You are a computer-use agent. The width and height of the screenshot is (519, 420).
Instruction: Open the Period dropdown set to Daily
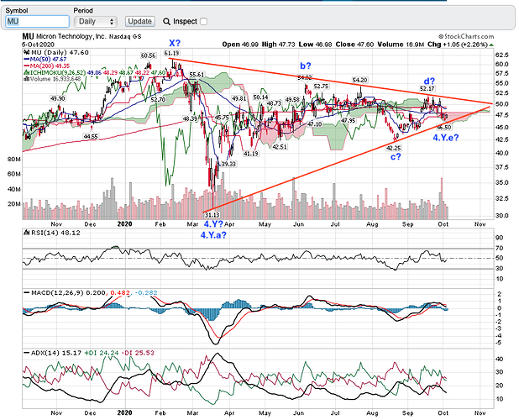(97, 20)
